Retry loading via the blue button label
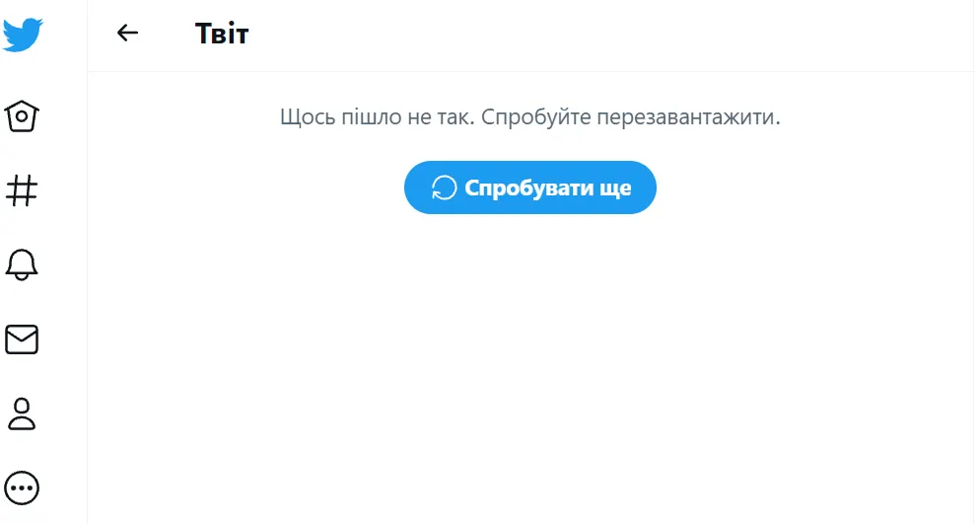 (x=547, y=187)
